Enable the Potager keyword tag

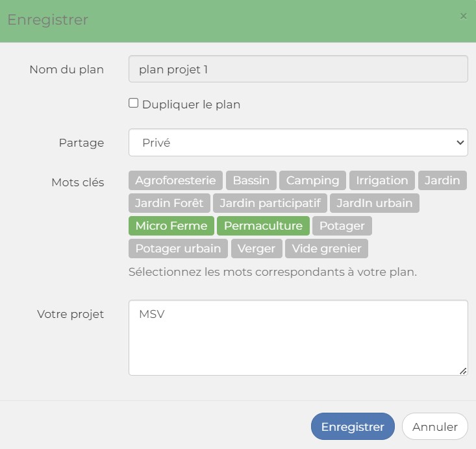[x=342, y=226]
